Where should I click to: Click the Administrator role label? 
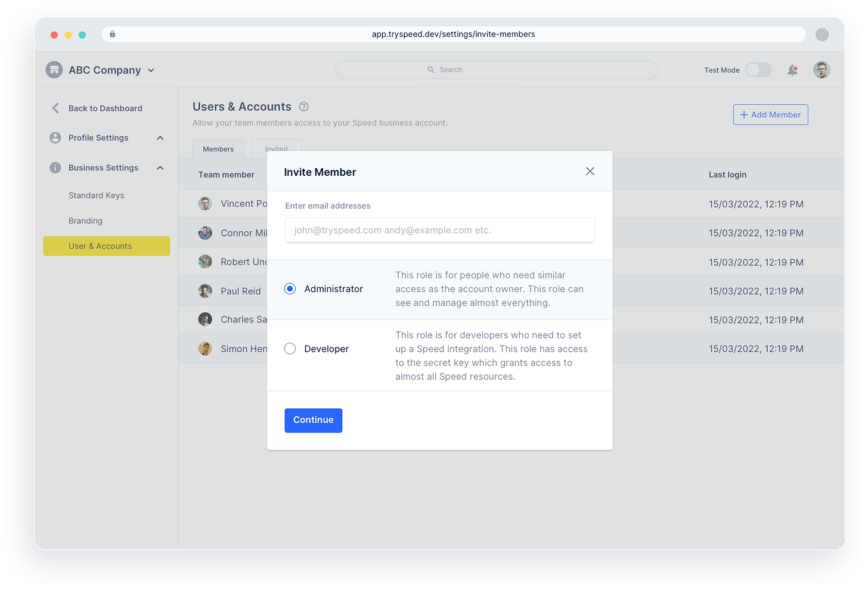pyautogui.click(x=333, y=289)
